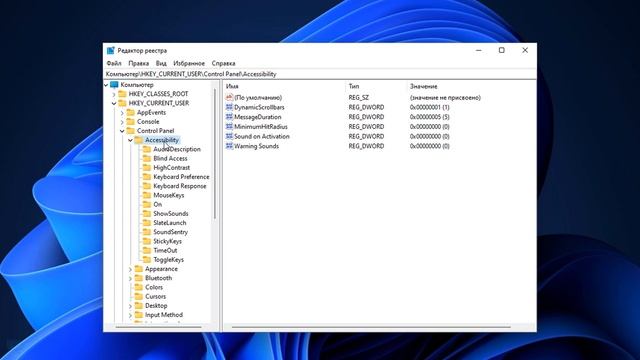Screen dimensions: 640x360
Task: Click the DWORD icon of DynamicScrollbars
Action: point(229,107)
